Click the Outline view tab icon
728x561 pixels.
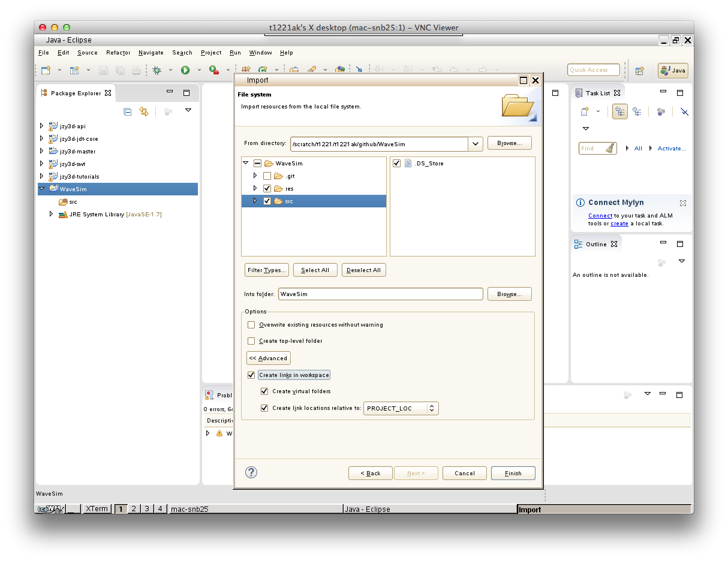(x=579, y=244)
